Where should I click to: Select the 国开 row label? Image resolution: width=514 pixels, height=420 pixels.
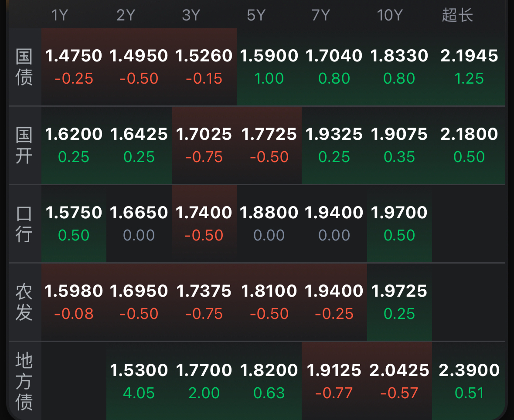[x=24, y=146]
